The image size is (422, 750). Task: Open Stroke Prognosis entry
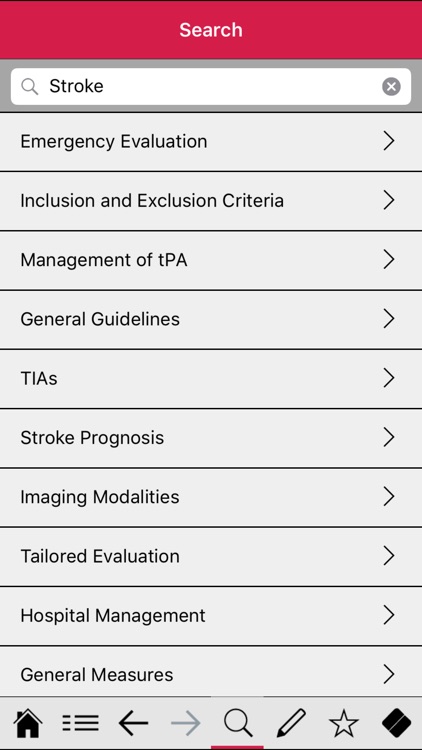(211, 438)
